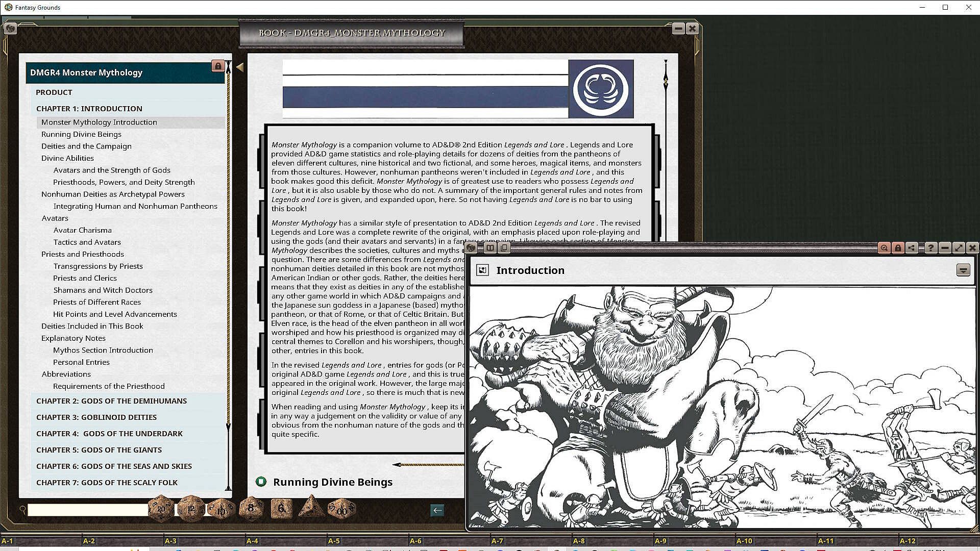
Task: Click the open-book icon on Introduction window
Action: click(490, 248)
